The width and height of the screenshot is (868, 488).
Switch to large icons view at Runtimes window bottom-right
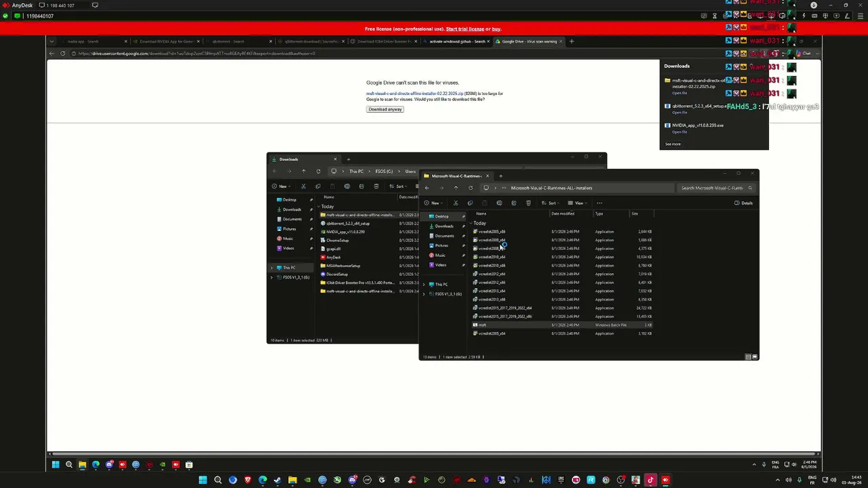[x=755, y=357]
